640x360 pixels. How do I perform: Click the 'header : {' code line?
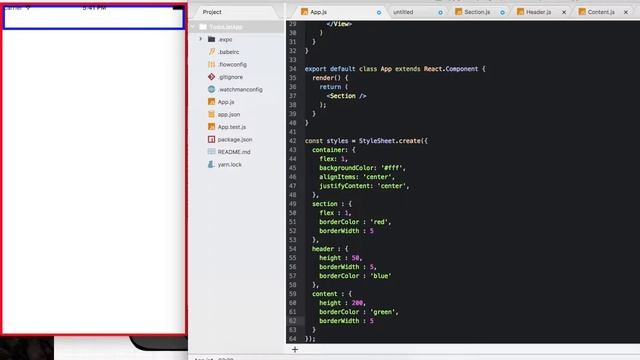click(330, 249)
